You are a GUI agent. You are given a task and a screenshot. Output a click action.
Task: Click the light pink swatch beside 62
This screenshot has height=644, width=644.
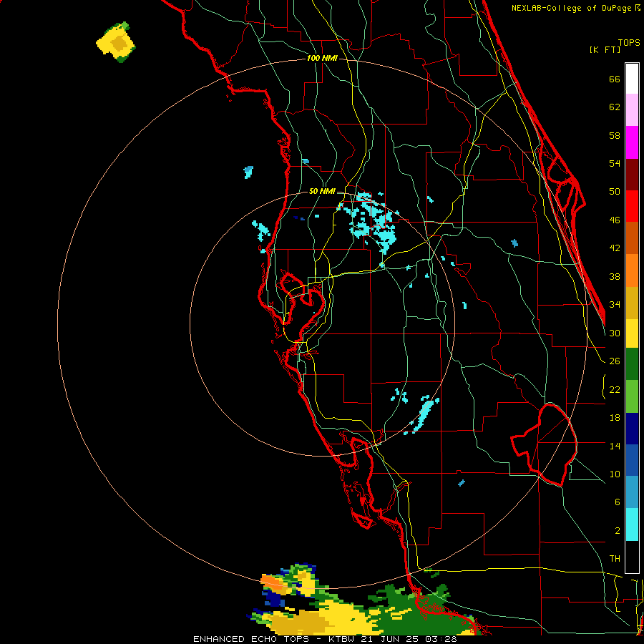(632, 109)
